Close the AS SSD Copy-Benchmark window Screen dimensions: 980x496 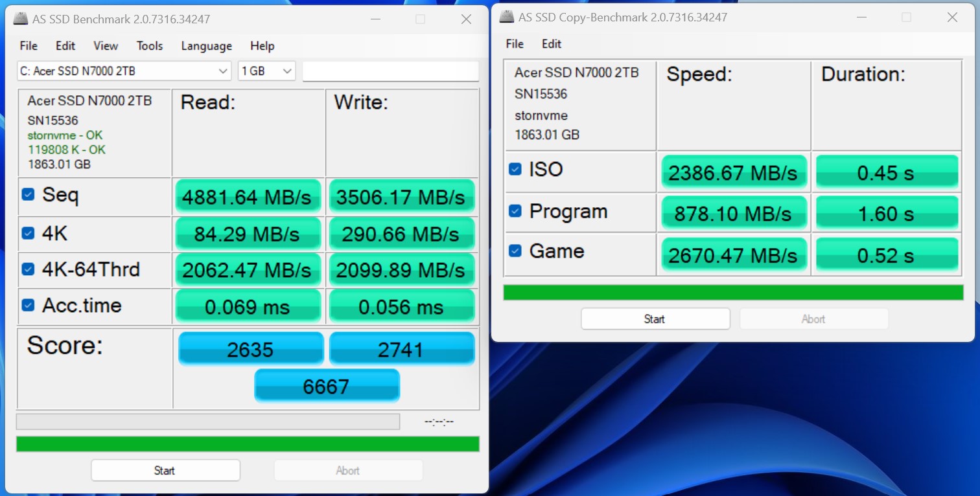point(952,17)
